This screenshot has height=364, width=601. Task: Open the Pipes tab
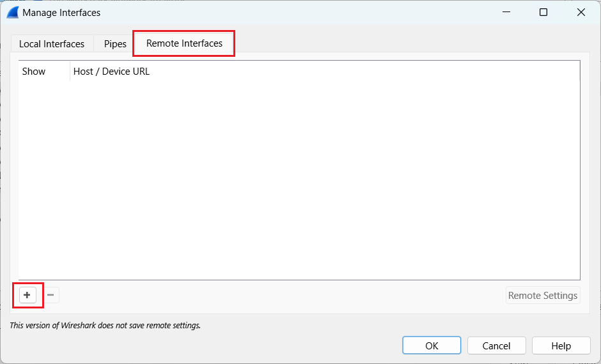pyautogui.click(x=115, y=44)
